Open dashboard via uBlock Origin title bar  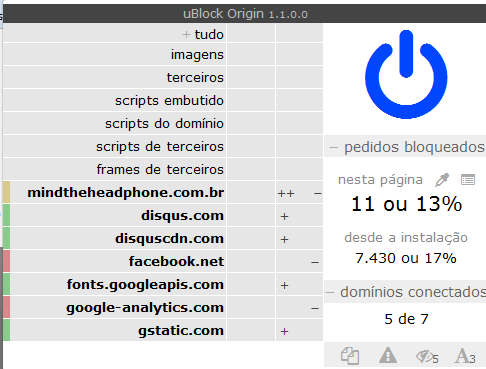coord(245,14)
